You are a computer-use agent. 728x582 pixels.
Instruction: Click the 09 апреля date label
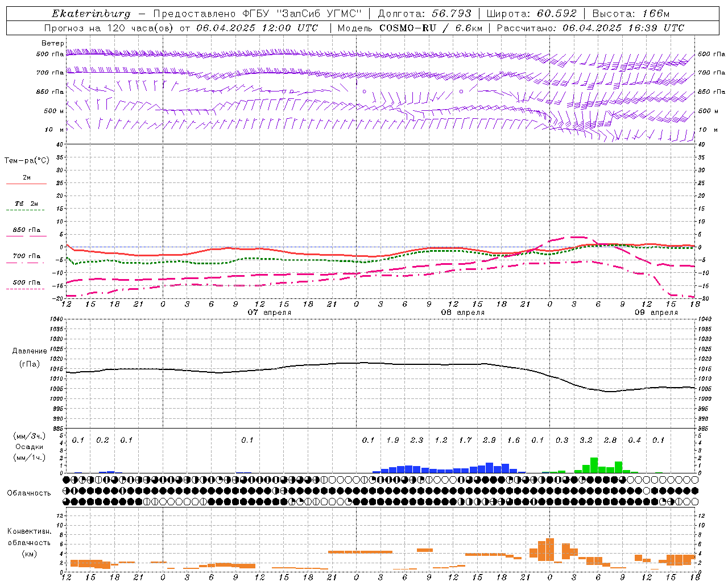[x=656, y=312]
